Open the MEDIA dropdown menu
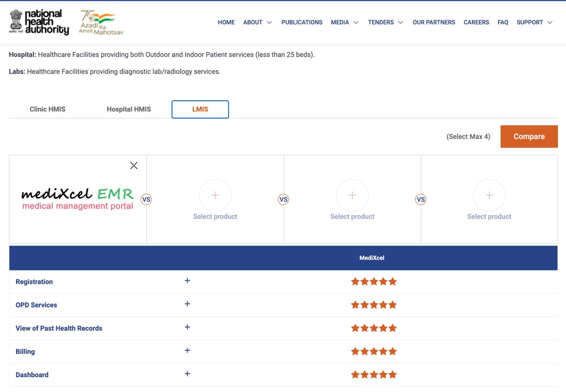This screenshot has height=392, width=566. click(344, 22)
